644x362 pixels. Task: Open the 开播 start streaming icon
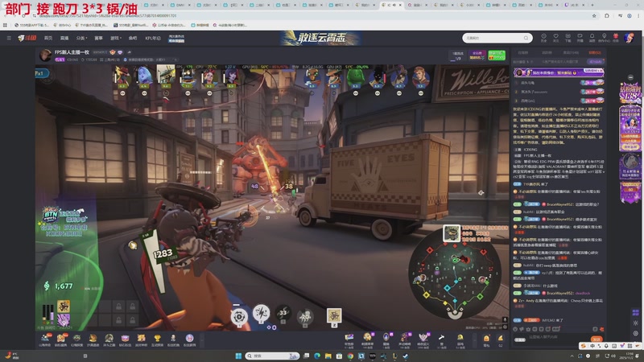580,38
